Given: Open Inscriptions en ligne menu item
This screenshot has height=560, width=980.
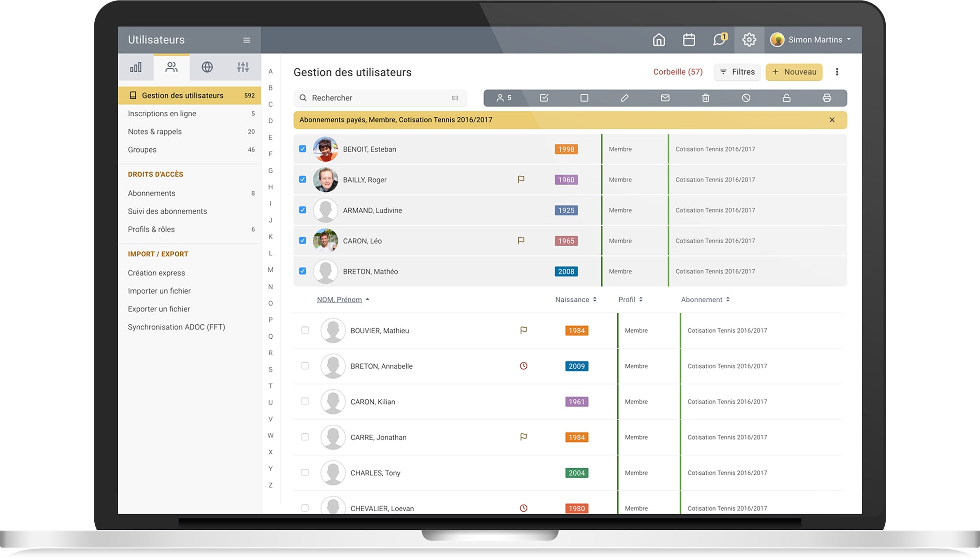Looking at the screenshot, I should (162, 113).
